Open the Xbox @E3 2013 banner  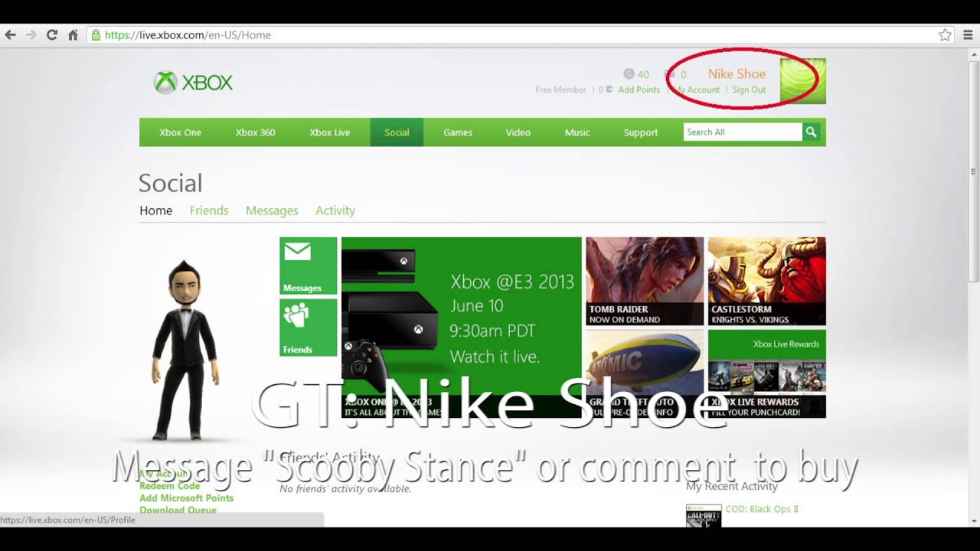pos(461,328)
